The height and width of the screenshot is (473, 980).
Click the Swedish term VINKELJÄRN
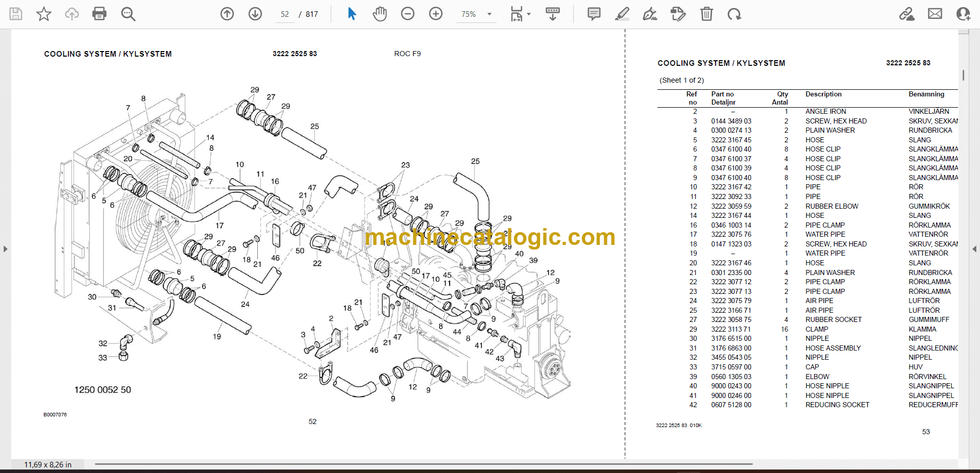(929, 111)
